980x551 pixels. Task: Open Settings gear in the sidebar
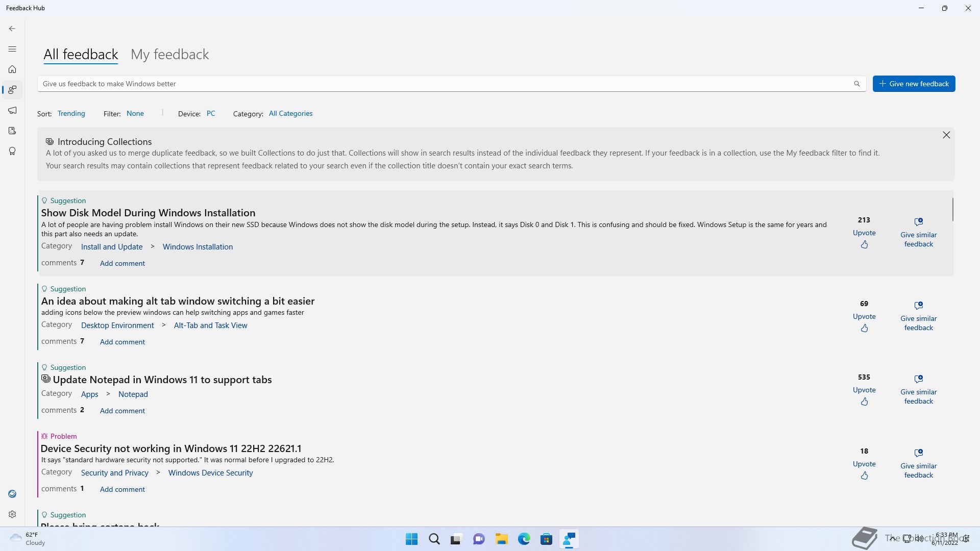click(12, 514)
